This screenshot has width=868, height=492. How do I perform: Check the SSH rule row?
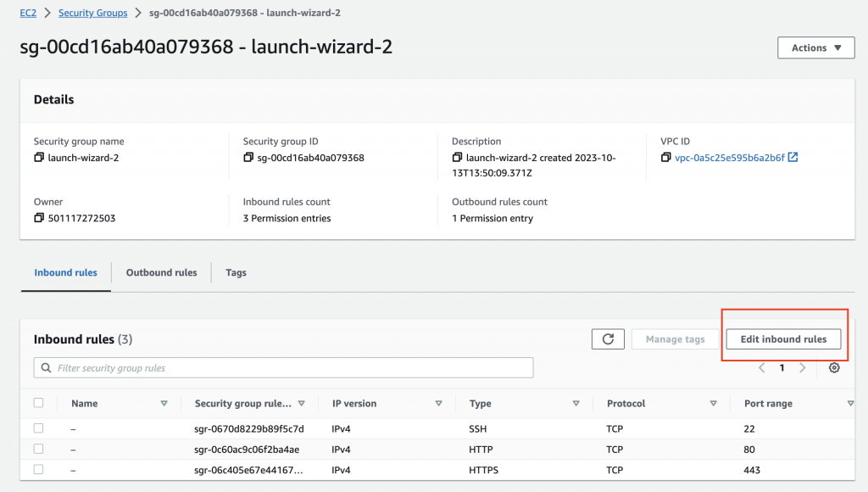pyautogui.click(x=38, y=428)
